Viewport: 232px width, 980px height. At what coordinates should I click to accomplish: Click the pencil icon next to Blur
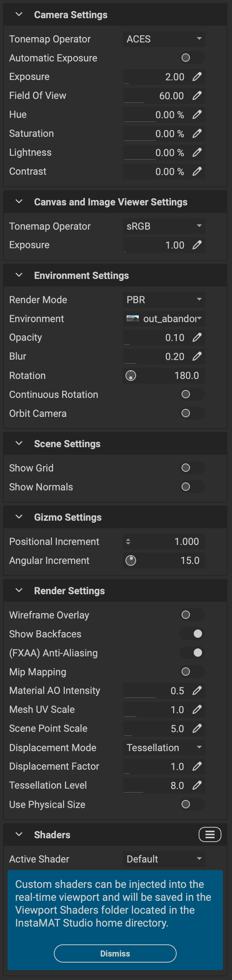197,357
